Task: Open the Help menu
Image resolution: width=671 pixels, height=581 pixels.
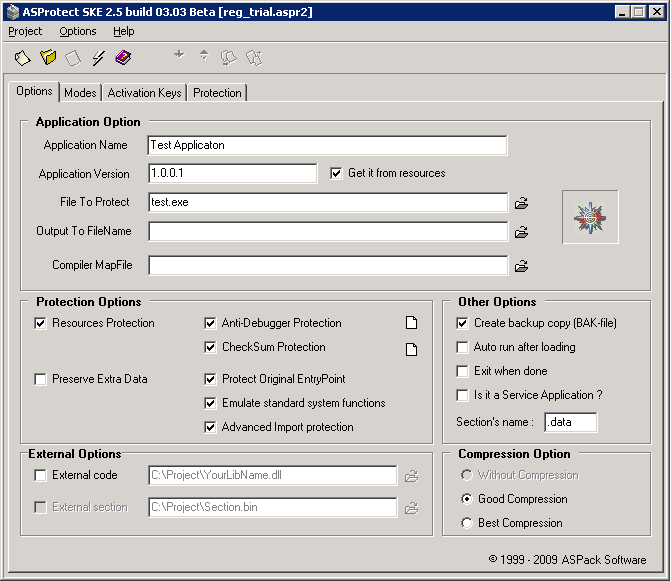Action: tap(124, 31)
